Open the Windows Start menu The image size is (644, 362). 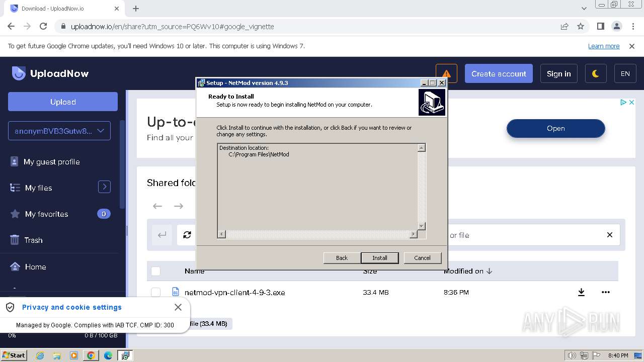pyautogui.click(x=14, y=355)
